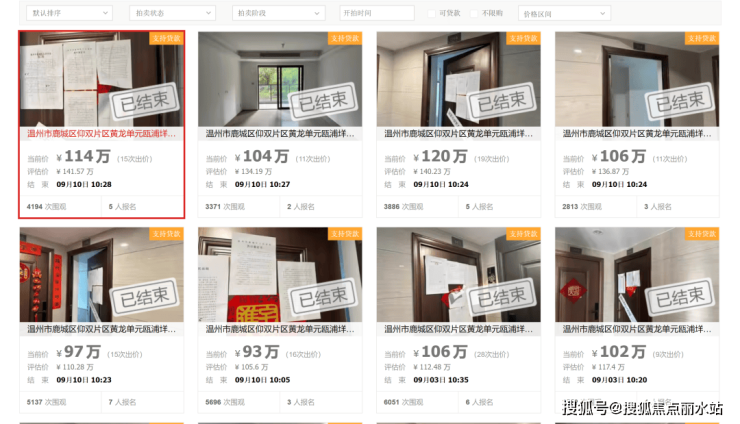Click the 已结束 stamp on 102万 listing
Viewport: 740px width, 424px height.
click(x=680, y=297)
